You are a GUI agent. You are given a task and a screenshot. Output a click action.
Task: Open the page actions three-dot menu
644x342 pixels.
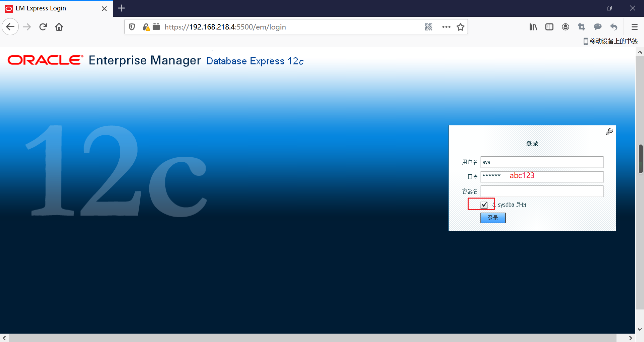click(x=446, y=27)
